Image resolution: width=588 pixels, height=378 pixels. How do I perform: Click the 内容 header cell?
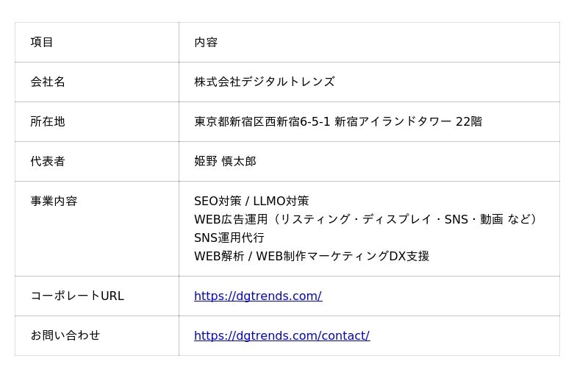coord(206,42)
